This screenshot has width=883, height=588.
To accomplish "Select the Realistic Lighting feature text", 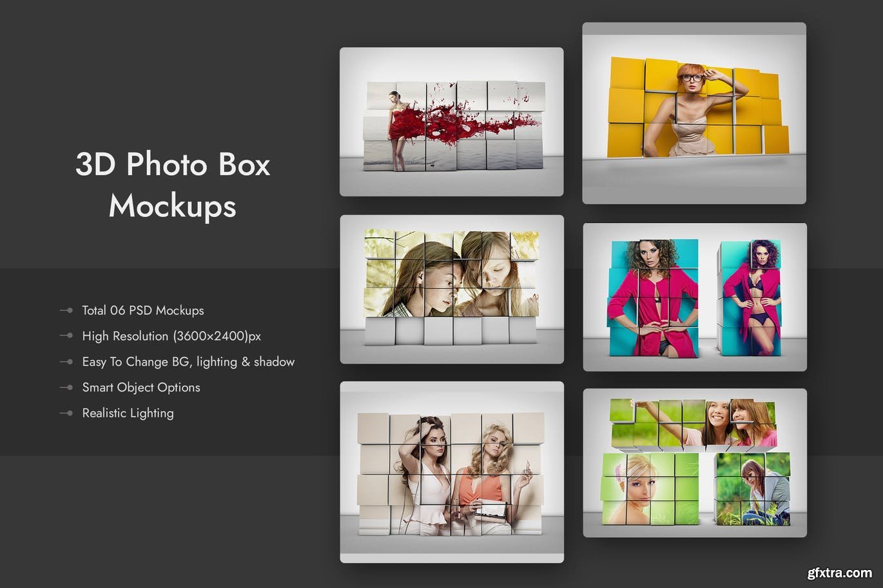I will click(x=128, y=413).
